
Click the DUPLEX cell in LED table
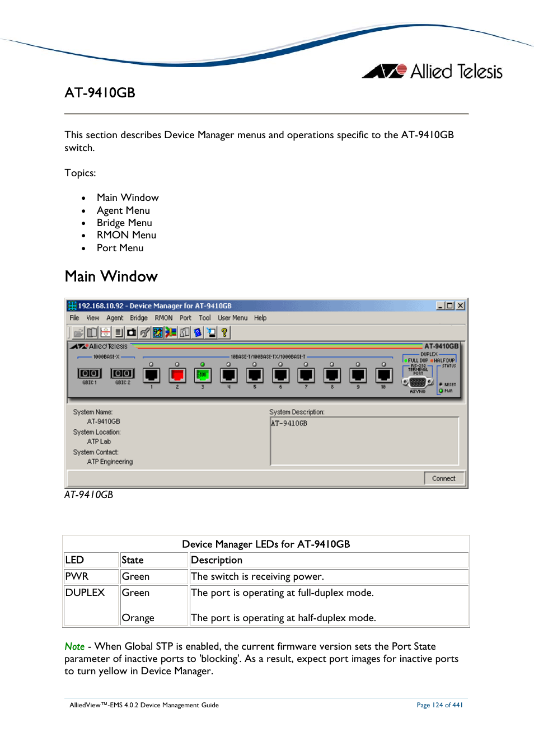91,605
